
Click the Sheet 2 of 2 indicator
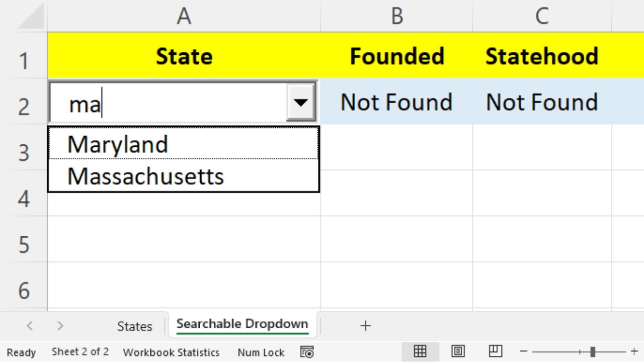tap(80, 352)
